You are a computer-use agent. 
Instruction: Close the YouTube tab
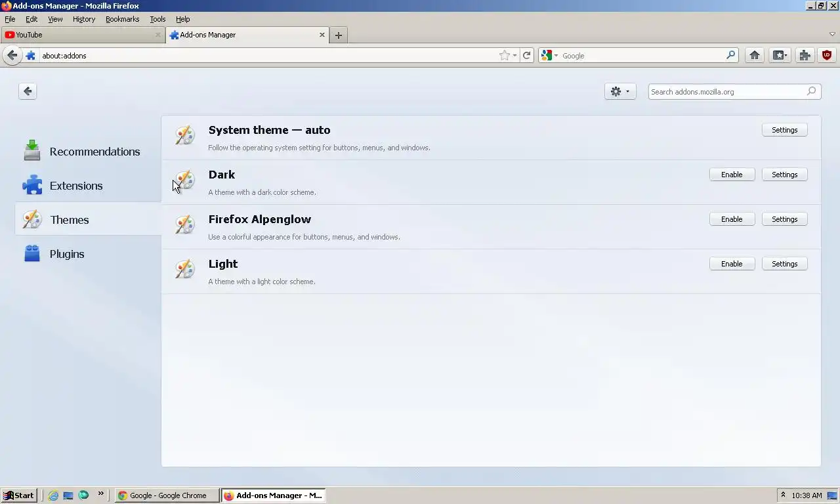click(x=157, y=35)
